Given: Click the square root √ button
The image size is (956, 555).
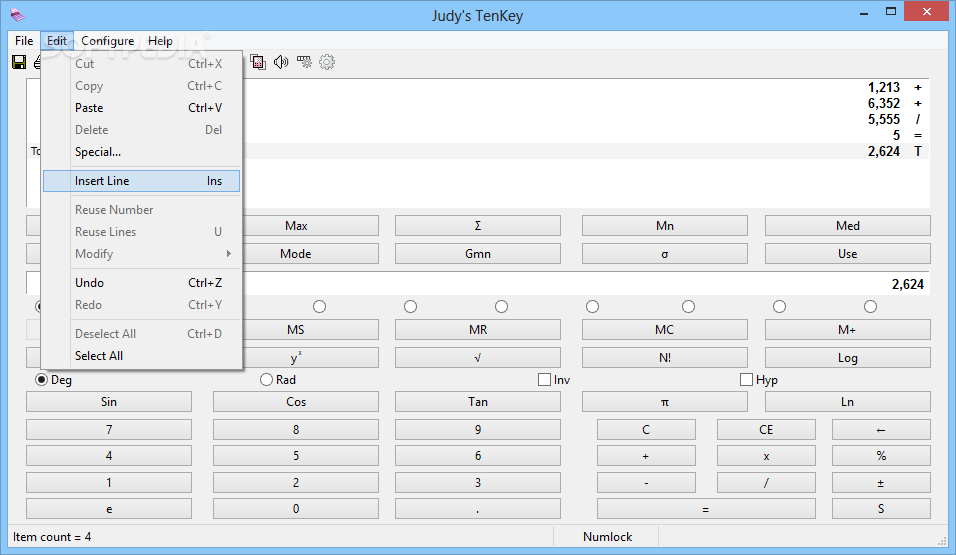Looking at the screenshot, I should click(477, 358).
